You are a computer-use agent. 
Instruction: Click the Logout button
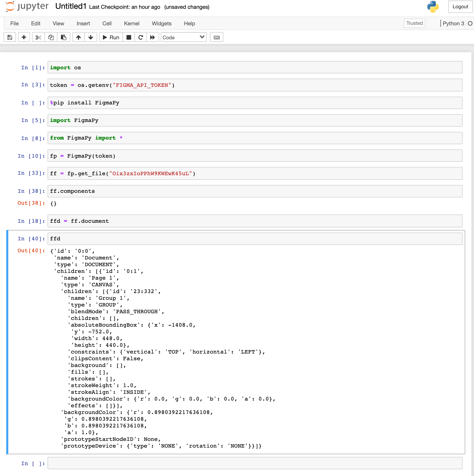coord(460,7)
